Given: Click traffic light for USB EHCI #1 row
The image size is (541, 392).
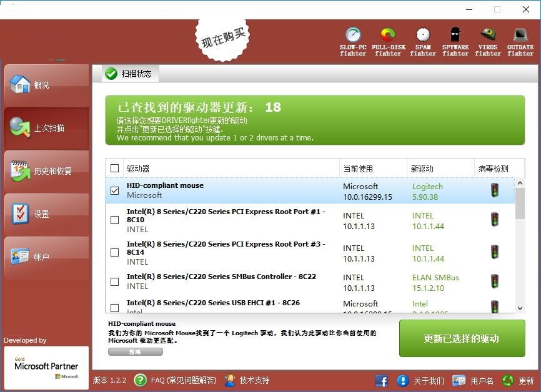Looking at the screenshot, I should point(495,306).
